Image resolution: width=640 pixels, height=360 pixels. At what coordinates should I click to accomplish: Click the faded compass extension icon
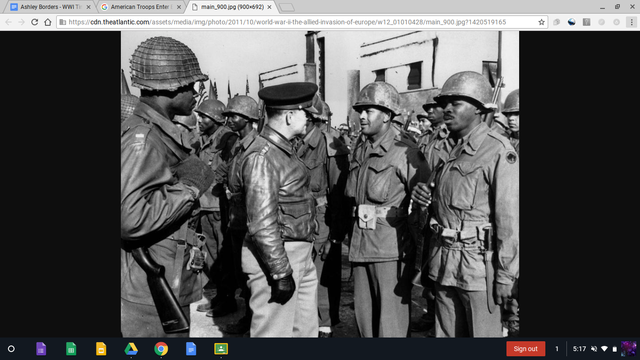pos(602,22)
